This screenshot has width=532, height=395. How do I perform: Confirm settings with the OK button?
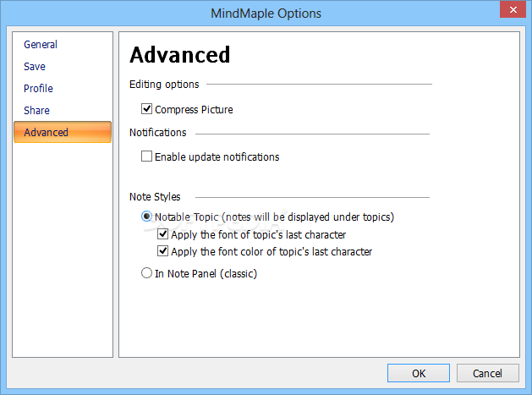[419, 373]
